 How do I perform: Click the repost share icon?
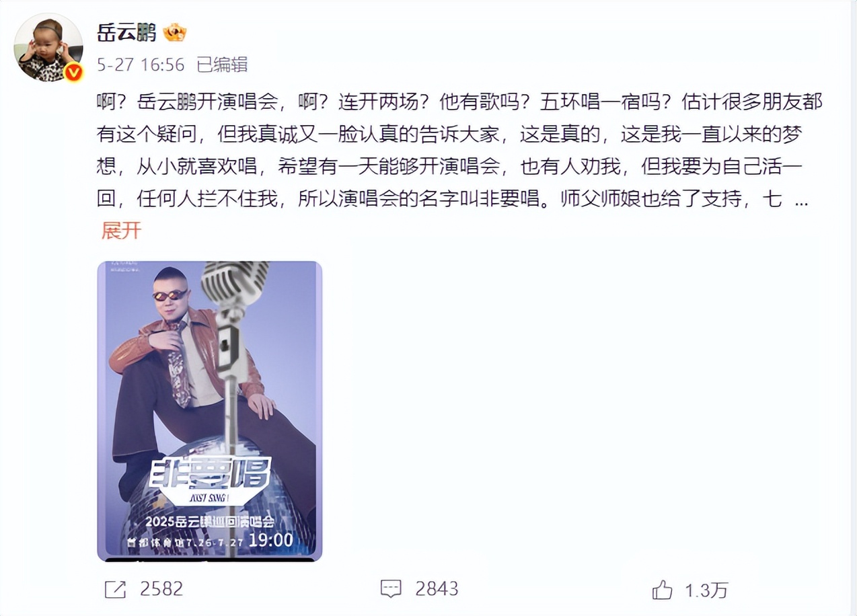(116, 590)
